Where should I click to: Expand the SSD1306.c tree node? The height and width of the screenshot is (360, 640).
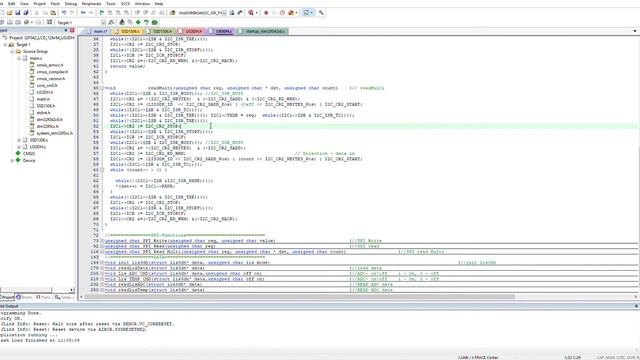(x=19, y=140)
